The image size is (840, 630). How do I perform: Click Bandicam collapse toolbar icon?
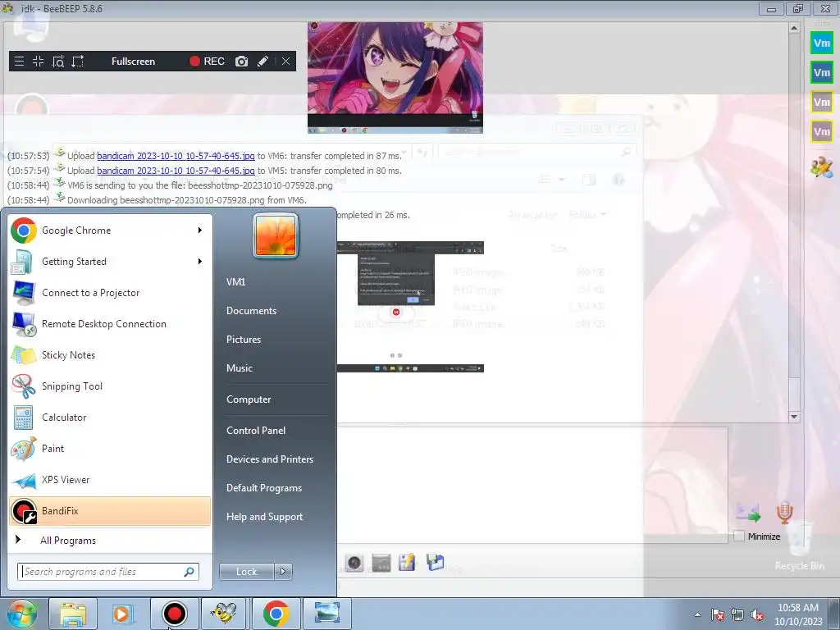[x=38, y=61]
